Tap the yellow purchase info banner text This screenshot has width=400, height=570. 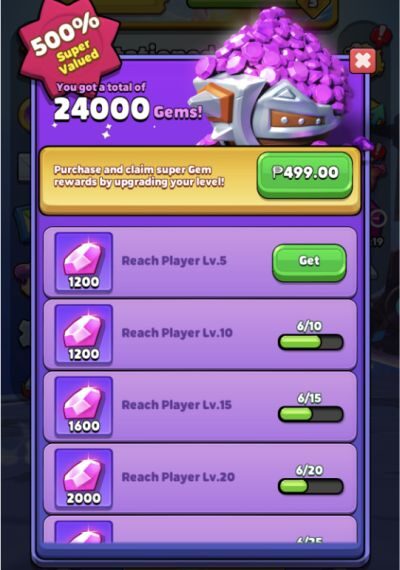point(139,176)
